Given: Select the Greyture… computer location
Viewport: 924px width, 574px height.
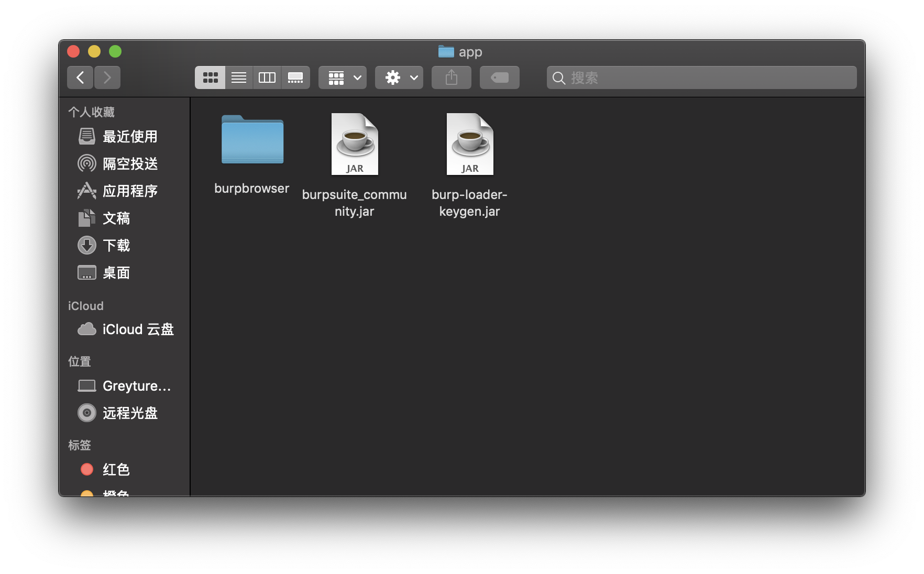Looking at the screenshot, I should [x=124, y=386].
